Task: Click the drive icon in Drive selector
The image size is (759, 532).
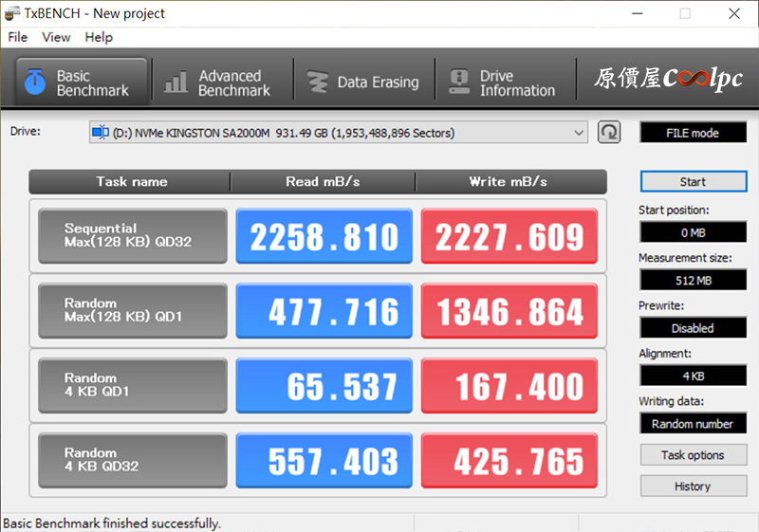Action: point(101,133)
